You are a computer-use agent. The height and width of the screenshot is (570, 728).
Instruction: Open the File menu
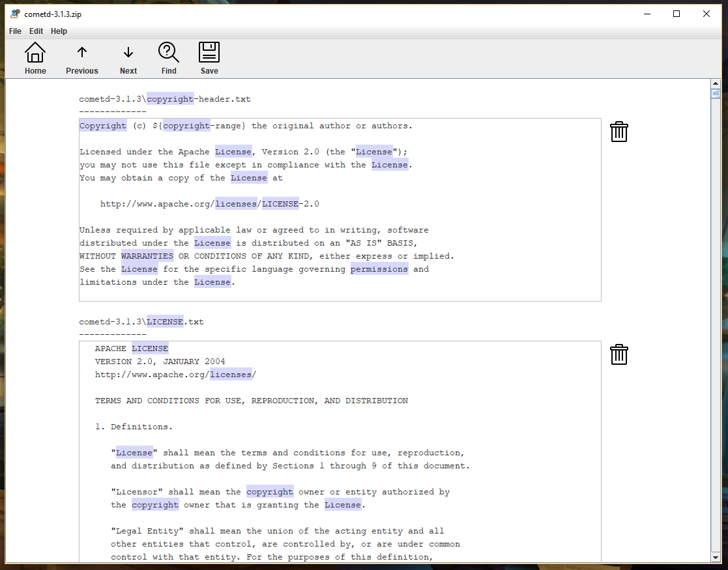(x=16, y=31)
